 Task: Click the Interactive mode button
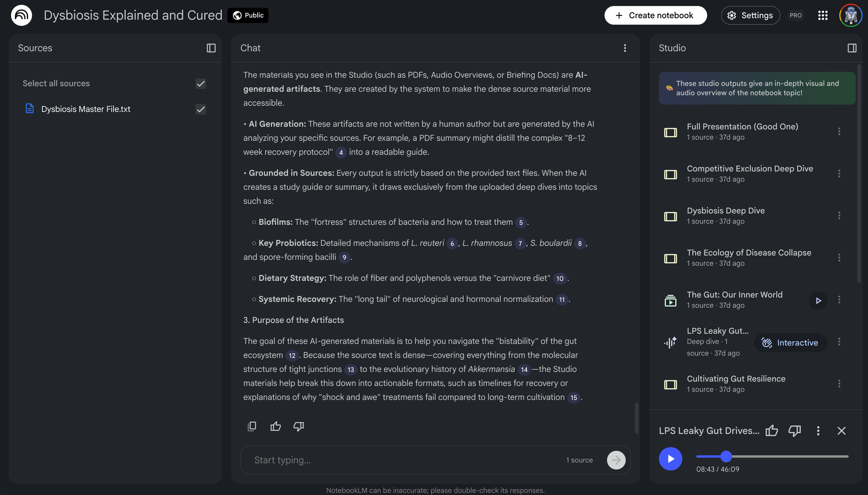pyautogui.click(x=790, y=343)
